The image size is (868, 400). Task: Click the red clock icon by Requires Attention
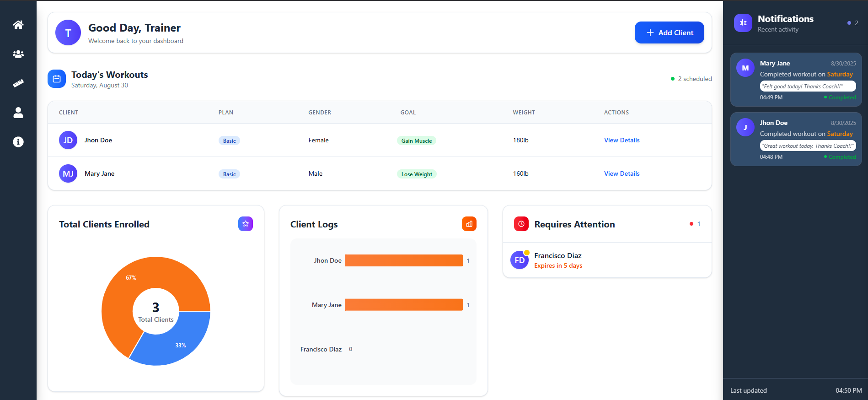tap(521, 224)
